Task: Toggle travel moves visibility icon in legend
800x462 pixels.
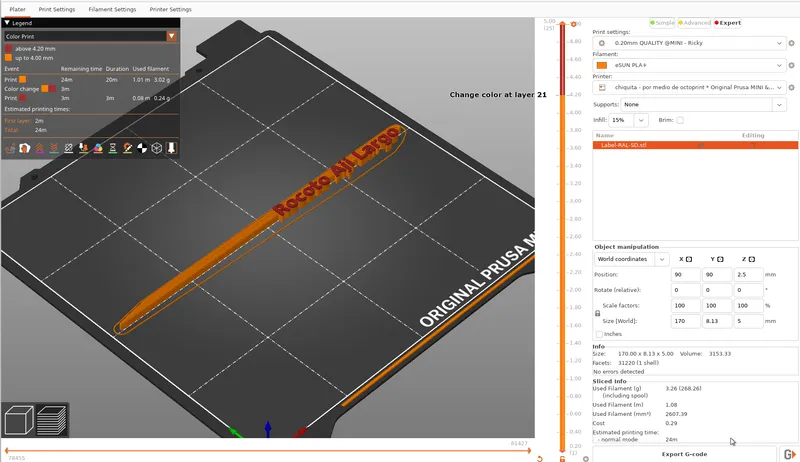Action: coord(10,148)
